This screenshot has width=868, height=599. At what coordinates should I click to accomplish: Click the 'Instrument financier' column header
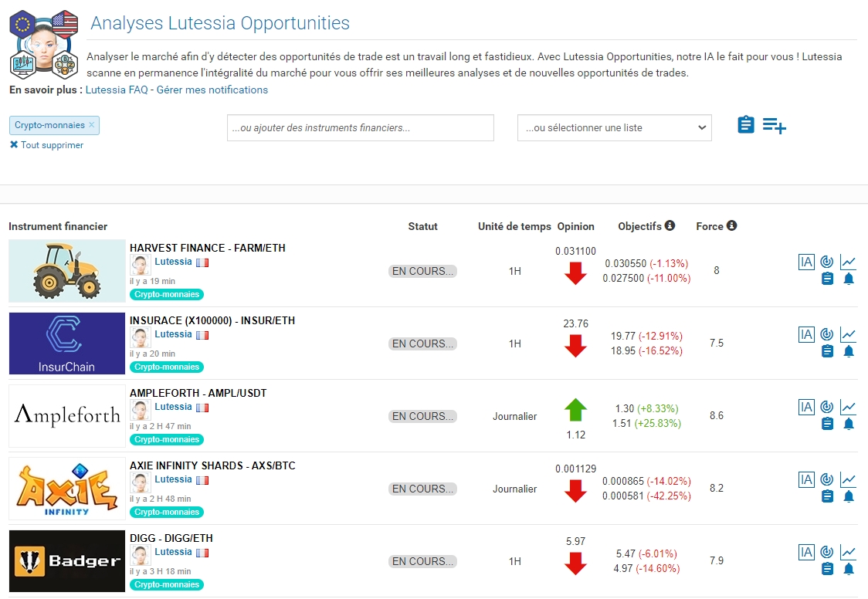[58, 226]
